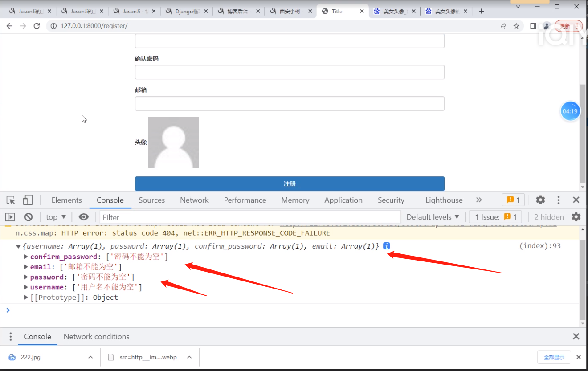The width and height of the screenshot is (588, 371).
Task: Switch to the Application tab
Action: [343, 200]
